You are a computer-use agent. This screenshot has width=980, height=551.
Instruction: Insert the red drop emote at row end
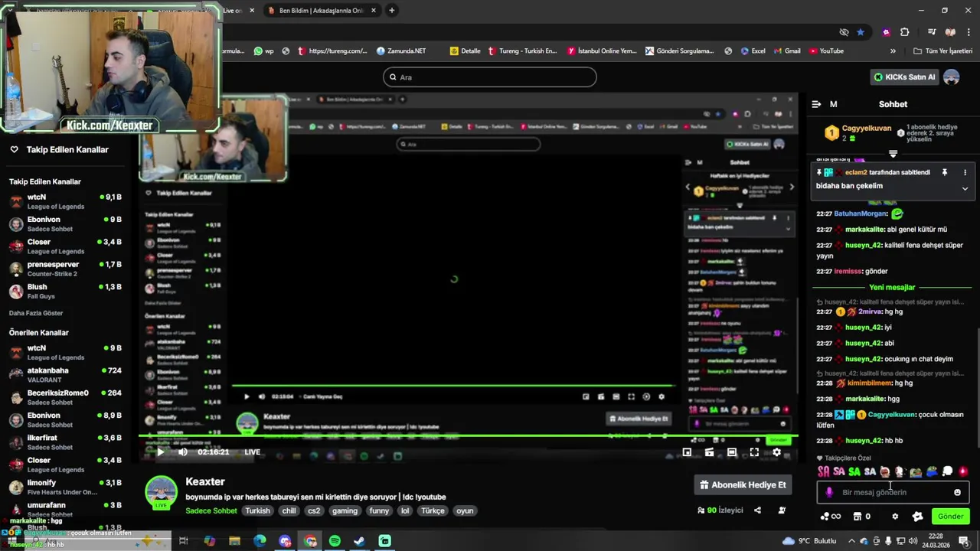point(963,471)
